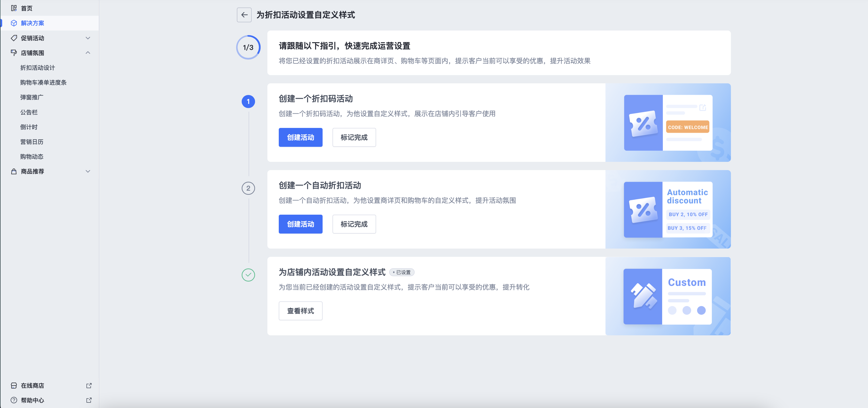Expand the 商品推荐 sidebar section
The image size is (868, 408).
pos(88,171)
